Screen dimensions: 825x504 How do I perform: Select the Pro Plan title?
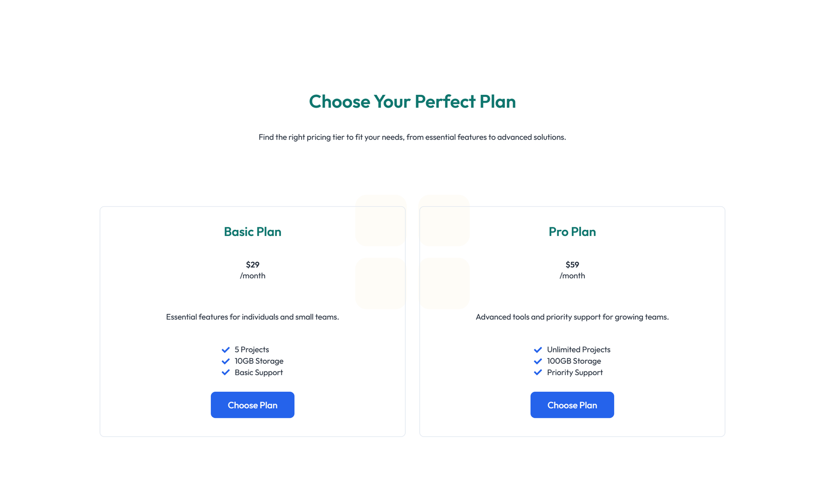pos(572,232)
